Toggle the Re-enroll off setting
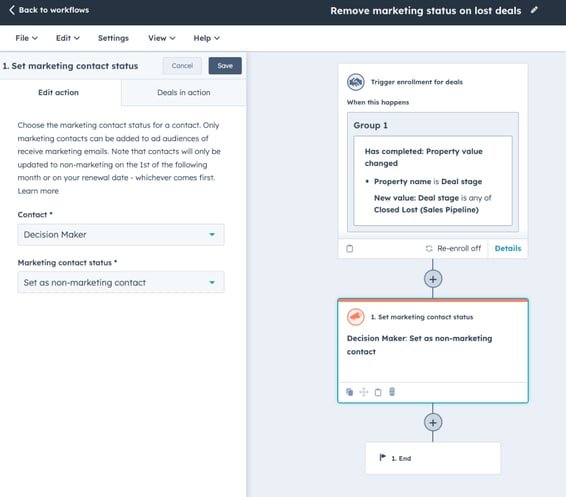Screen dimensions: 566x497 click(453, 248)
